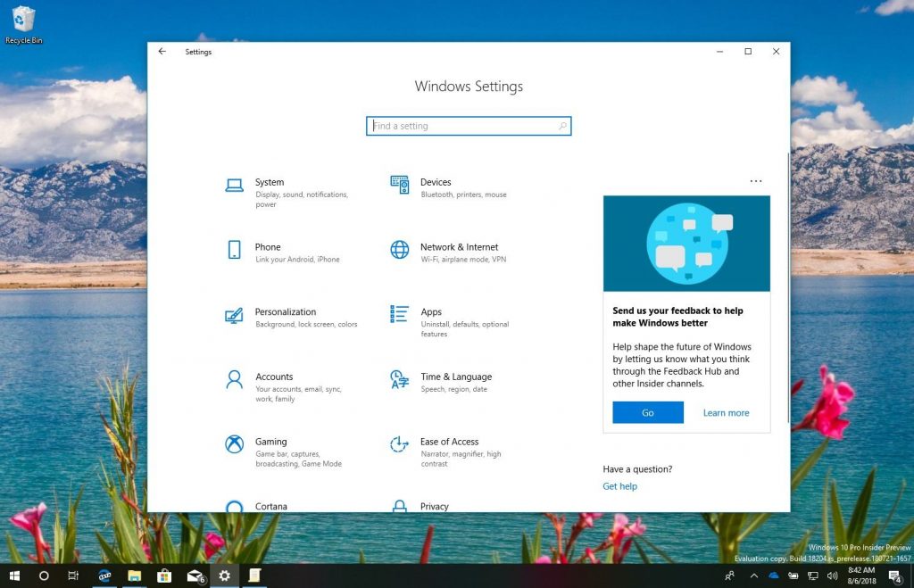Click the Go button in feedback card
914x588 pixels.
[x=647, y=413]
